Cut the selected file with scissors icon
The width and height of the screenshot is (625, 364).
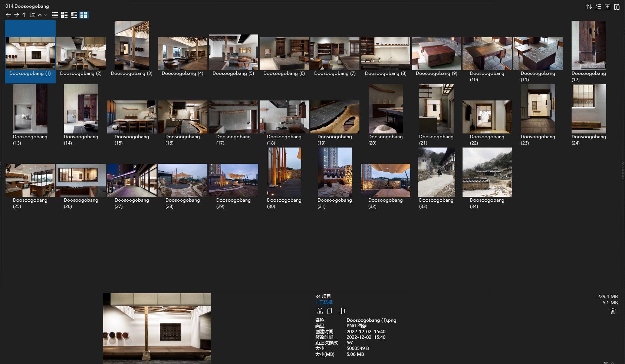pyautogui.click(x=320, y=311)
